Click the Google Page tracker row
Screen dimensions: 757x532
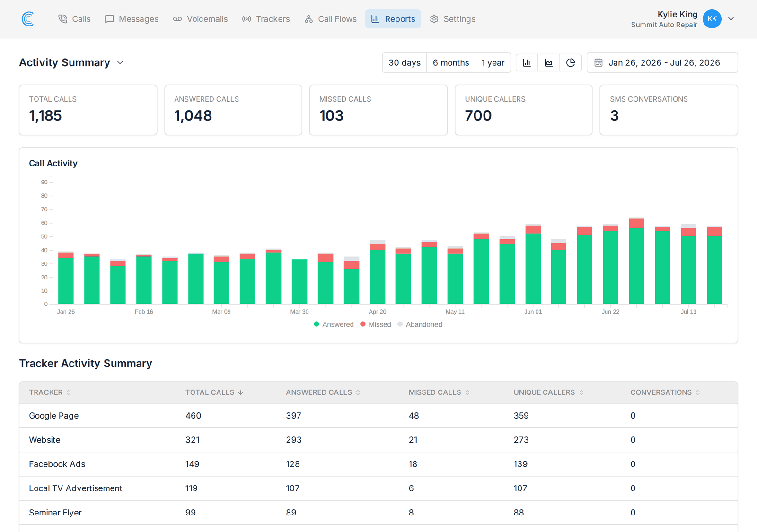(x=378, y=416)
